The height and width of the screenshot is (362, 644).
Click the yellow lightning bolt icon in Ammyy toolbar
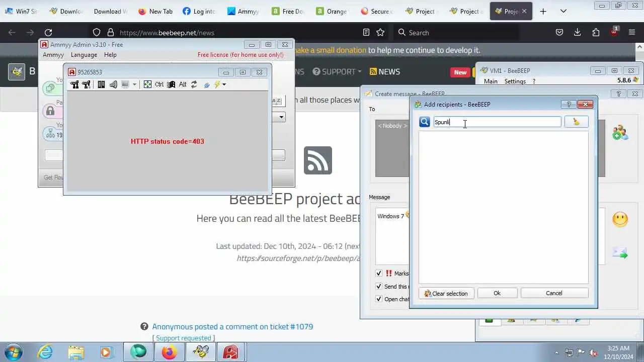point(217,84)
